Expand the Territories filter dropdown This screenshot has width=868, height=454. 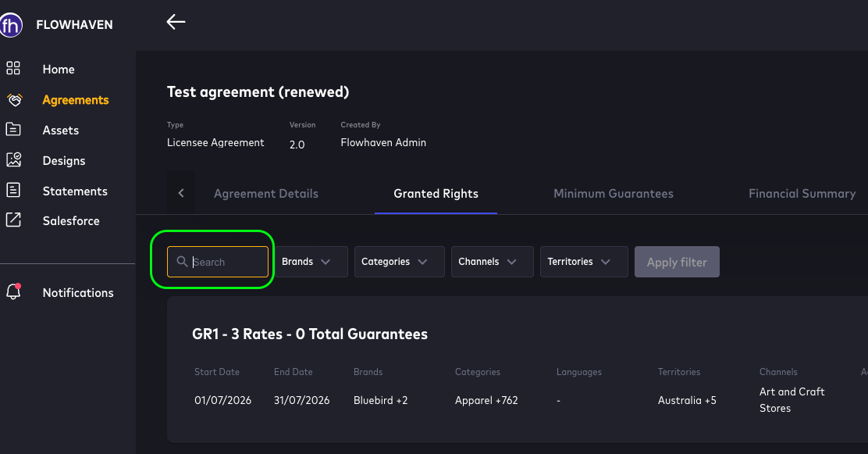(584, 262)
